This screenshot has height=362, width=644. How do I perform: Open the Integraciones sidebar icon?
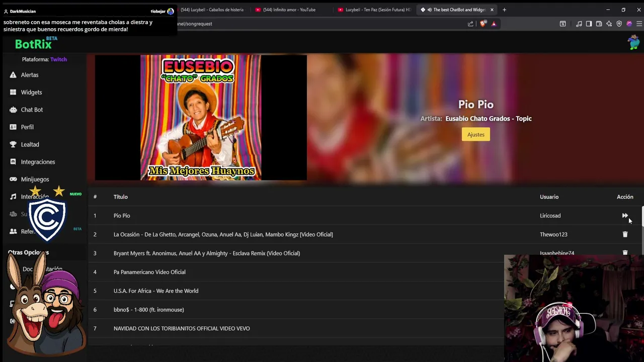coord(13,162)
